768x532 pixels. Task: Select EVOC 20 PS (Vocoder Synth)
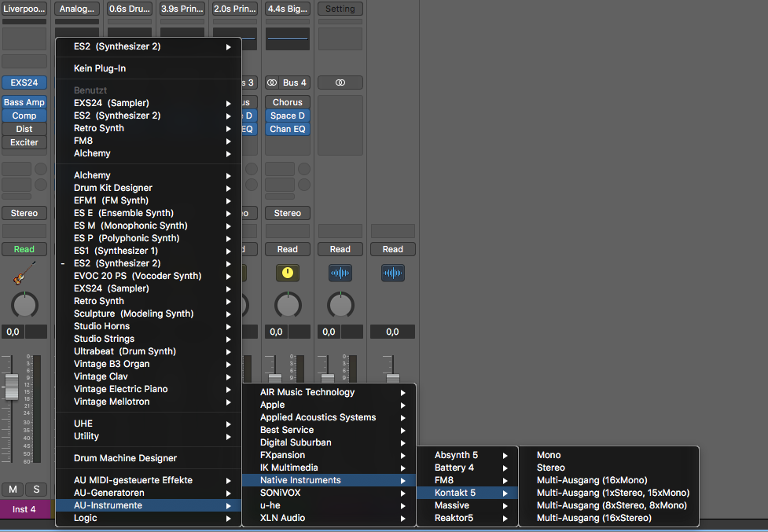tap(149, 276)
